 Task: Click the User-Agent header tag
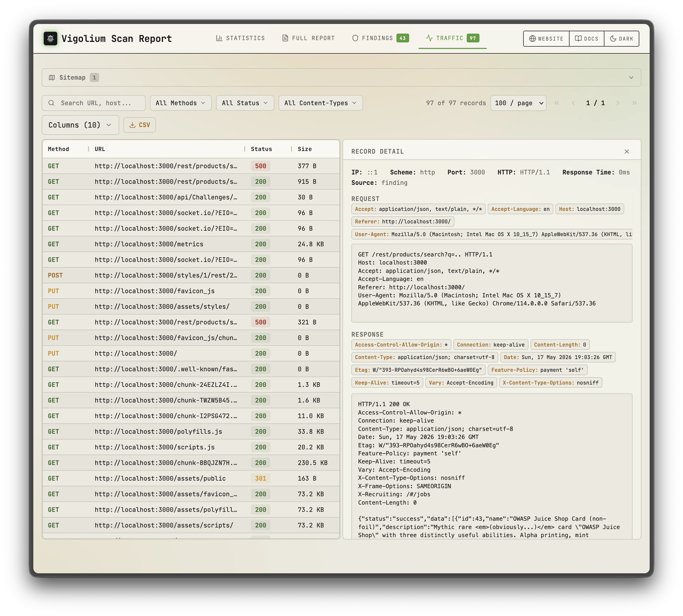[x=492, y=234]
